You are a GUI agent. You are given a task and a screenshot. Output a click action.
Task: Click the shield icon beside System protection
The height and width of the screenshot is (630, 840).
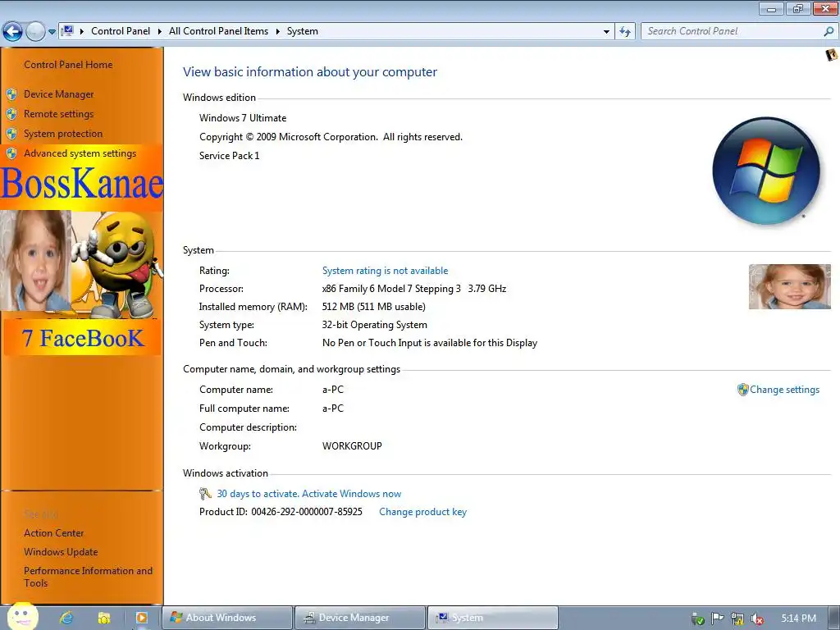[11, 134]
